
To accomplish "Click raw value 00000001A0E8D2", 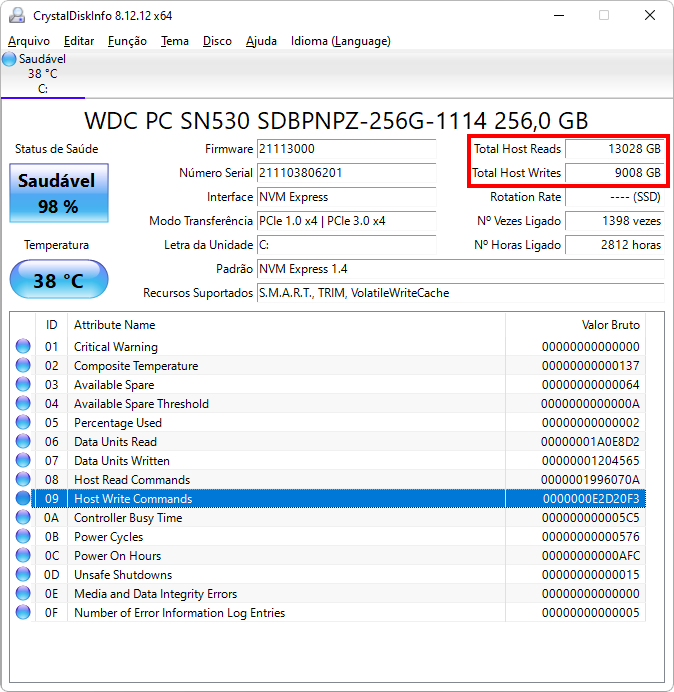I will coord(590,442).
